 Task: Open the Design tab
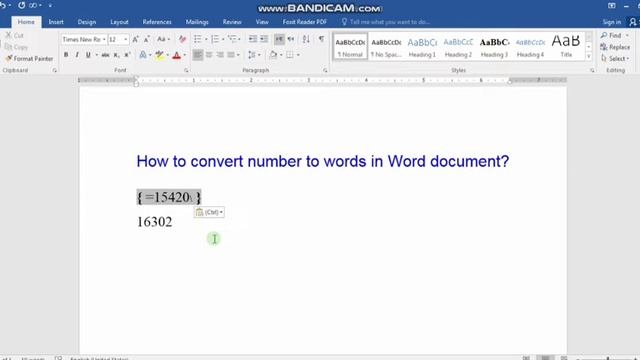pos(87,22)
